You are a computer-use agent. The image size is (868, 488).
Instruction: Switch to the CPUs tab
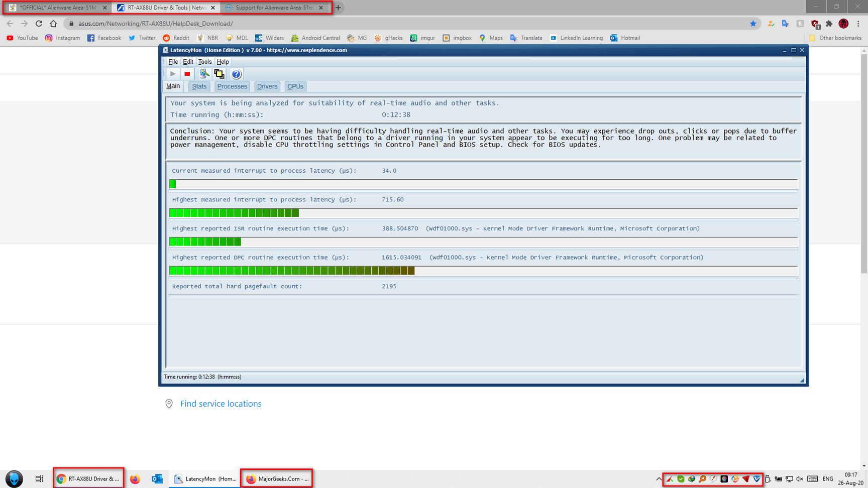click(x=295, y=86)
